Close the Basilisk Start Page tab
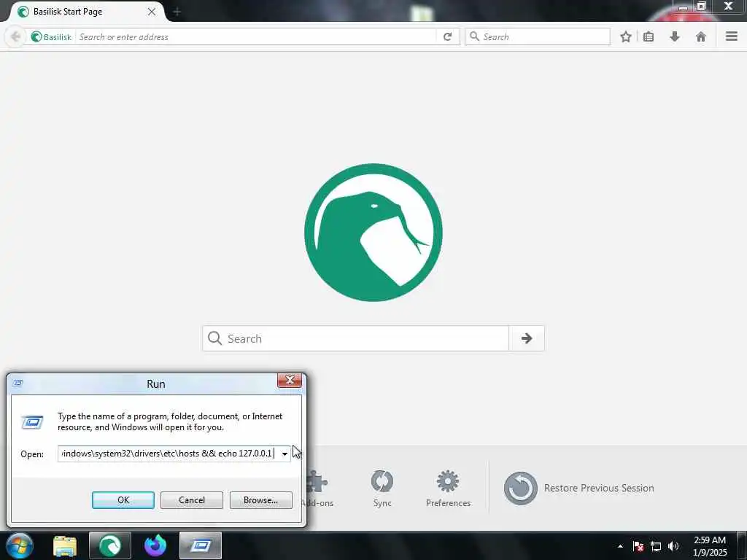747x560 pixels. (x=152, y=12)
